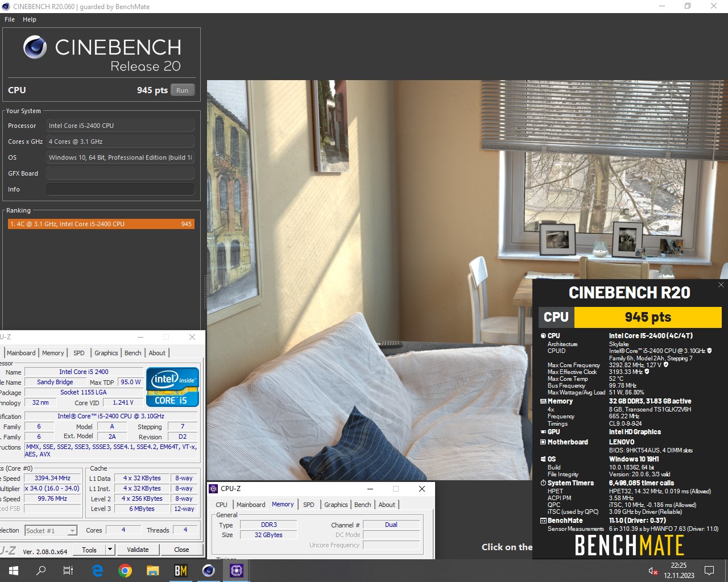728x582 pixels.
Task: Click the 945 pts BenchMate score
Action: (648, 317)
